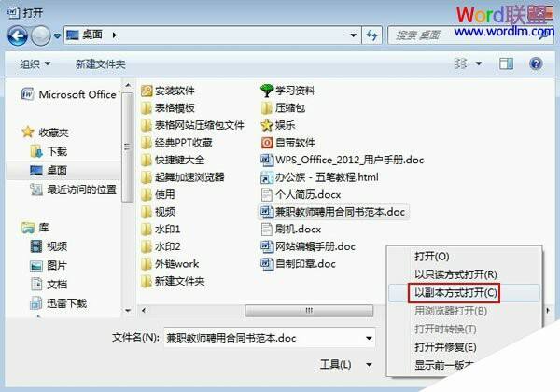
Task: Click the refresh icon beside address bar
Action: [x=371, y=35]
